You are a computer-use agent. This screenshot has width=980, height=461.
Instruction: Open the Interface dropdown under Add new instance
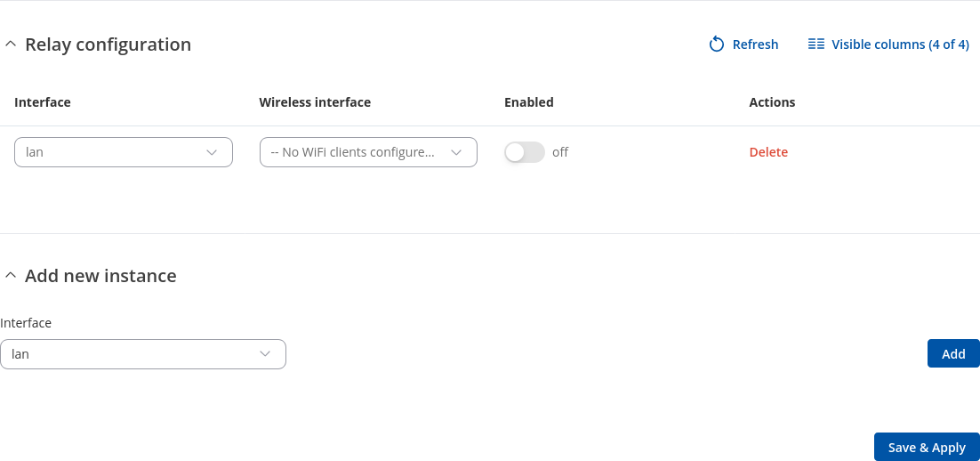pyautogui.click(x=143, y=354)
